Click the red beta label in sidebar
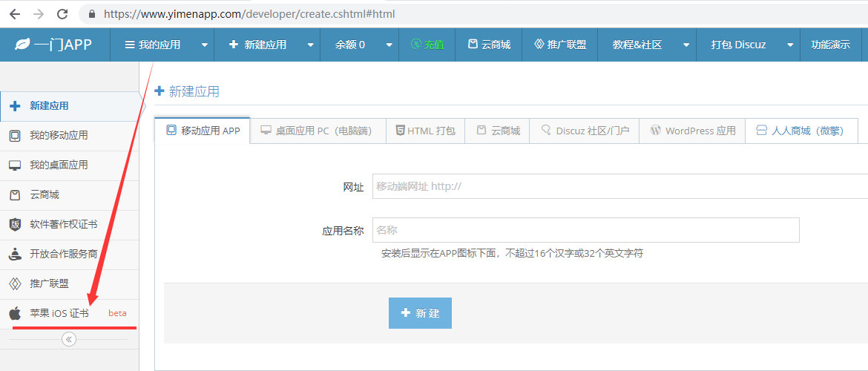 [x=117, y=313]
